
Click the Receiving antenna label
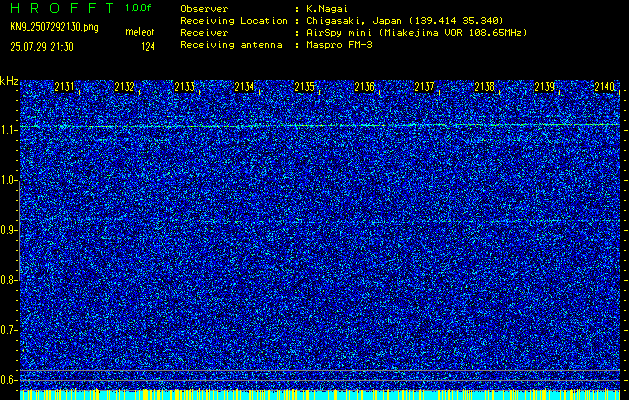click(231, 45)
